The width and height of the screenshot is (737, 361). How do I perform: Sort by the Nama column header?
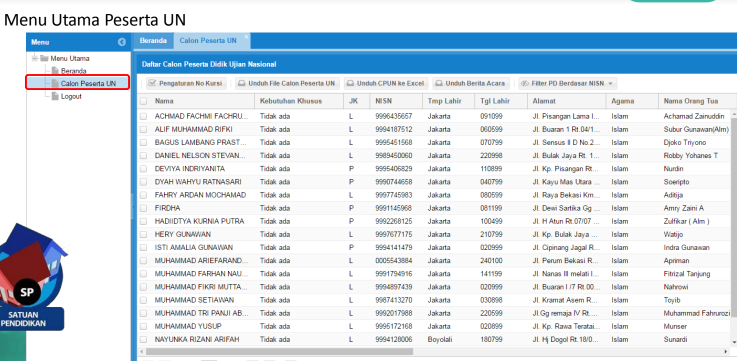(202, 101)
